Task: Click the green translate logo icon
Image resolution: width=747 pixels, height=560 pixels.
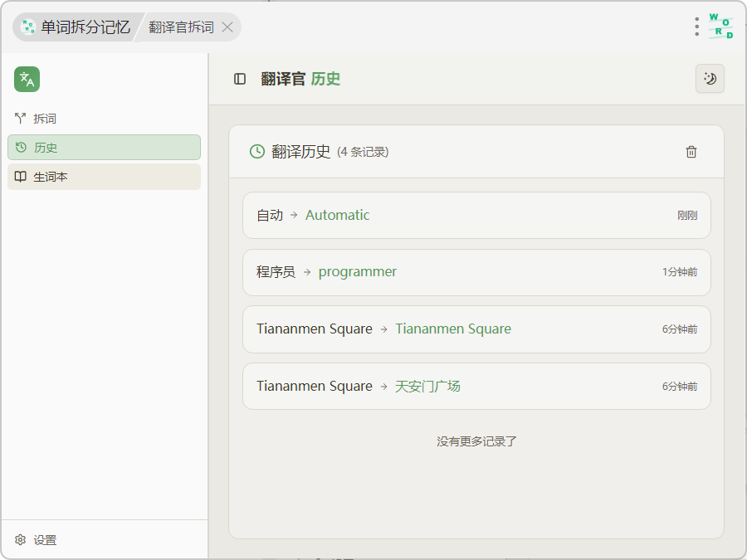Action: 27,79
